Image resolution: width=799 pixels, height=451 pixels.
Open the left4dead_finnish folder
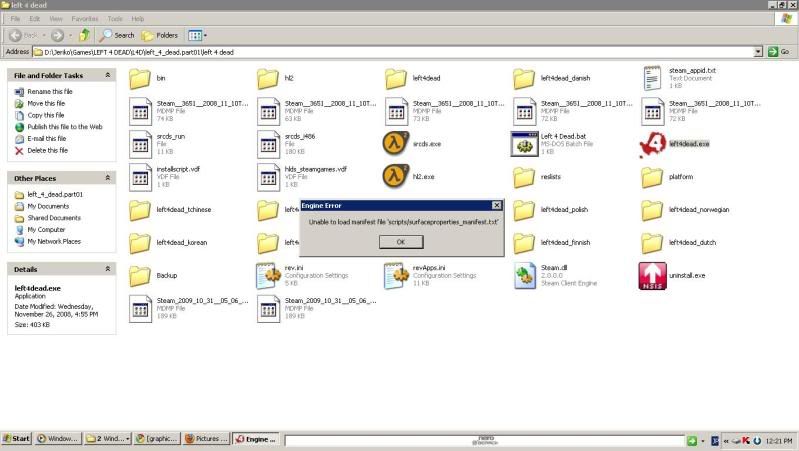point(524,243)
